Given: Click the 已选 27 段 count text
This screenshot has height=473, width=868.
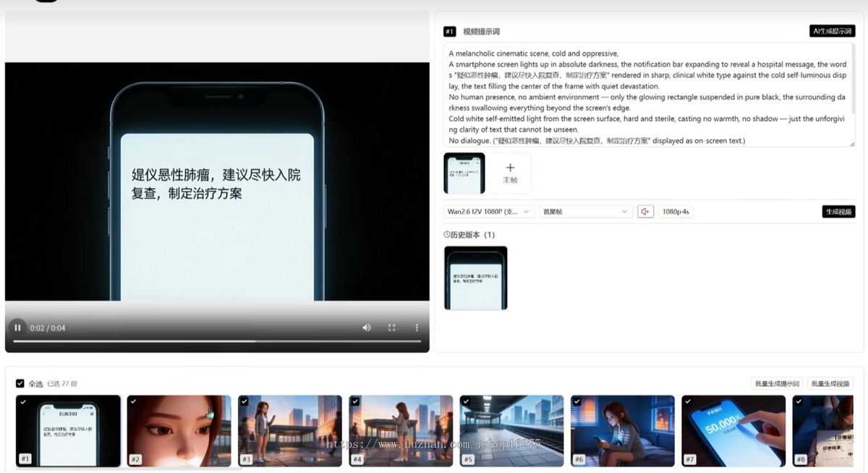Looking at the screenshot, I should coord(62,383).
